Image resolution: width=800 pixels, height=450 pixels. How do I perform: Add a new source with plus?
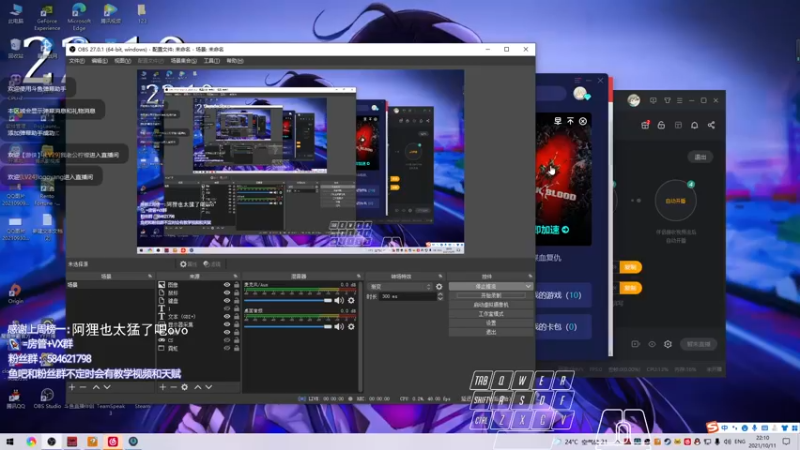click(162, 387)
